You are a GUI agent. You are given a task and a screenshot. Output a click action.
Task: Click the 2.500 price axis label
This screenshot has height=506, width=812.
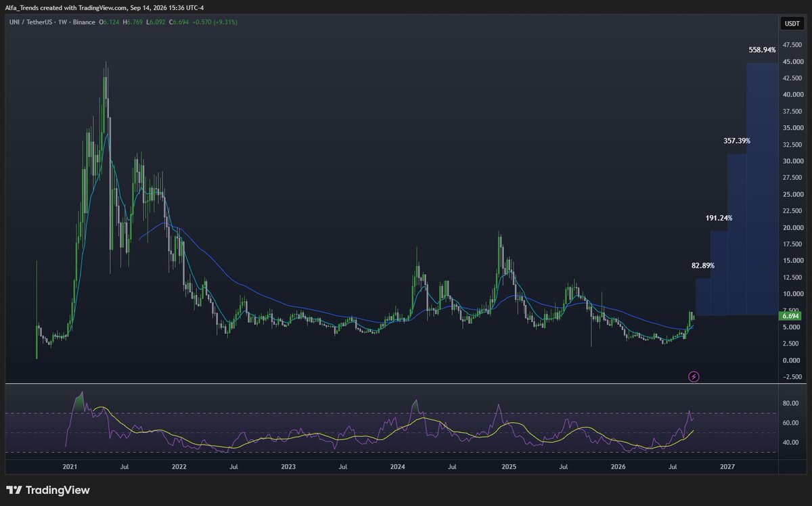click(x=792, y=344)
